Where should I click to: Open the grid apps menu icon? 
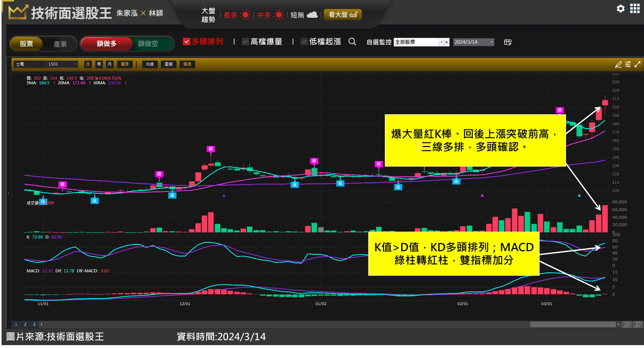635,9
